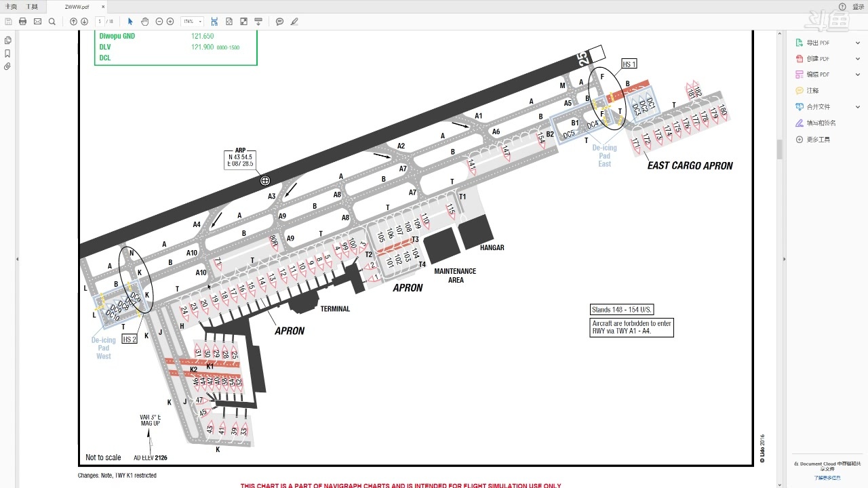Click the 'Not to scale' text

(x=103, y=457)
